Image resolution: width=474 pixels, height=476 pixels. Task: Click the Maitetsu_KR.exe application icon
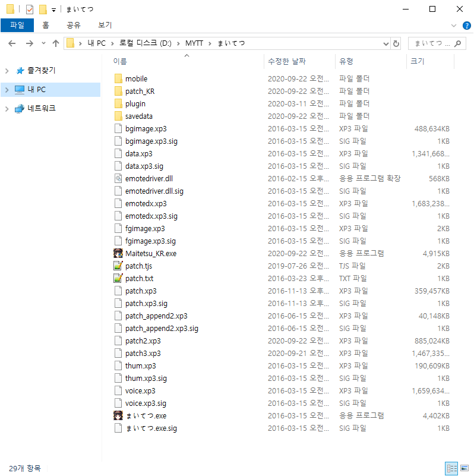click(118, 254)
